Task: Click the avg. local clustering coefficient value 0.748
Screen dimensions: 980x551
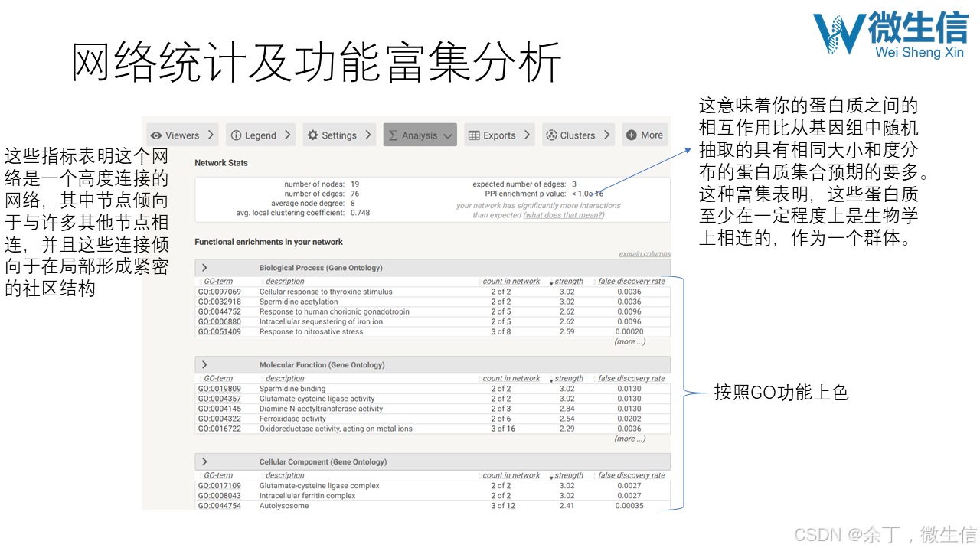Action: click(x=360, y=213)
